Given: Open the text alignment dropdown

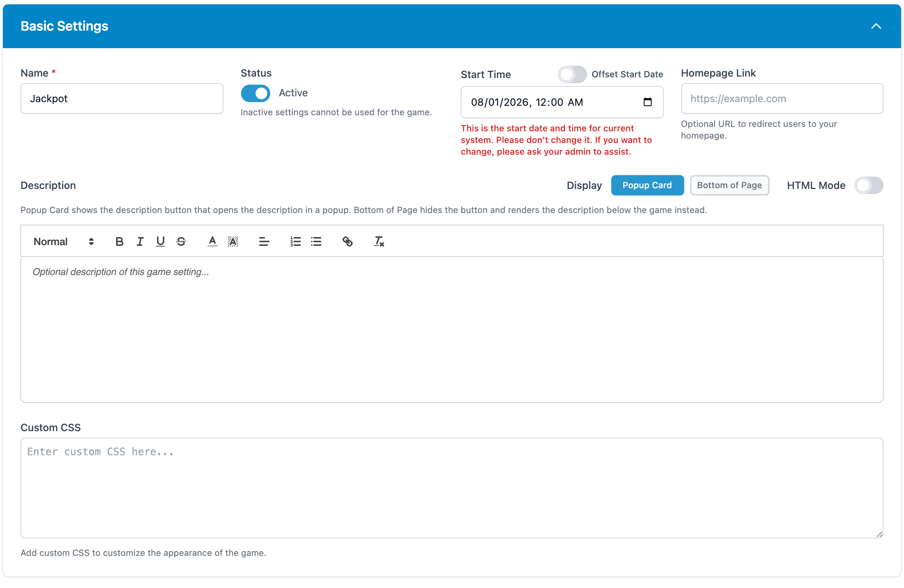Looking at the screenshot, I should pos(264,241).
